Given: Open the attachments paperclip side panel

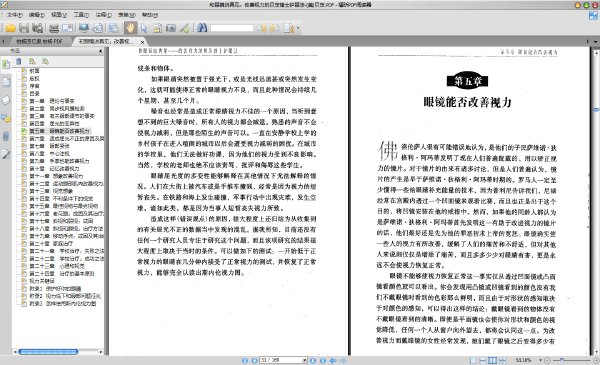Looking at the screenshot, I should point(6,136).
